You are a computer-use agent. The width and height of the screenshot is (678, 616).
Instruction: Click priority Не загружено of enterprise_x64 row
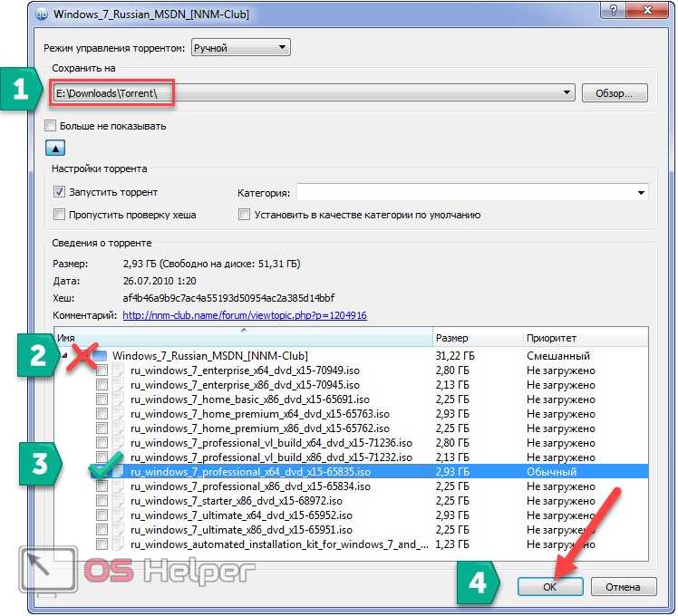coord(561,371)
